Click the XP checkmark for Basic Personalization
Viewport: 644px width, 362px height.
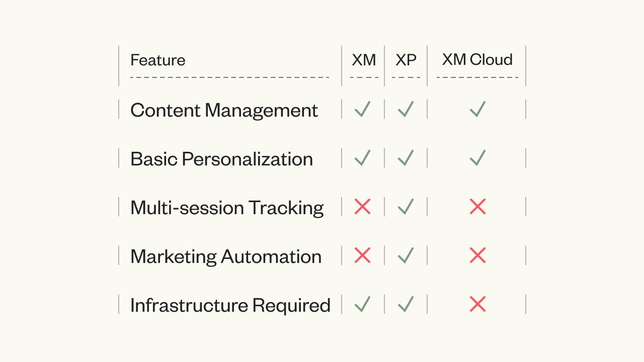click(406, 158)
